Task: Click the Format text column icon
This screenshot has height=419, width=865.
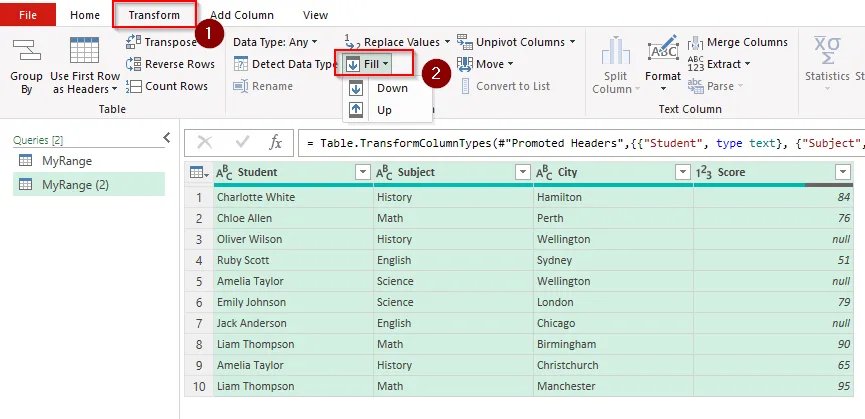Action: 663,50
